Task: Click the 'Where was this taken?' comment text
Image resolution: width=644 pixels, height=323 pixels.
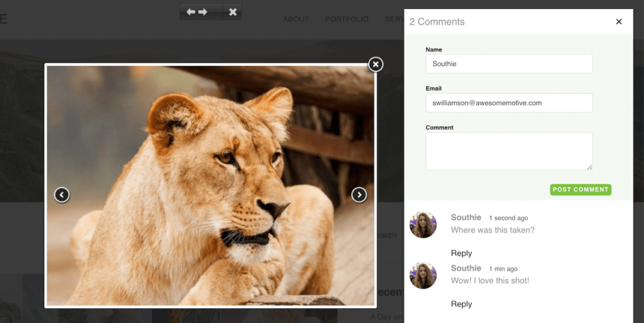Action: (492, 230)
